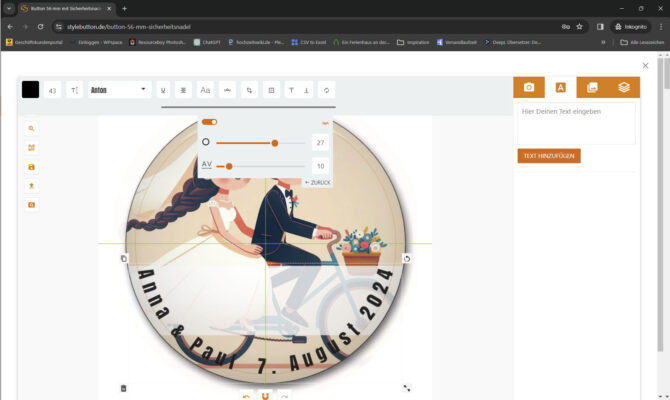Open the layers tab

[624, 88]
